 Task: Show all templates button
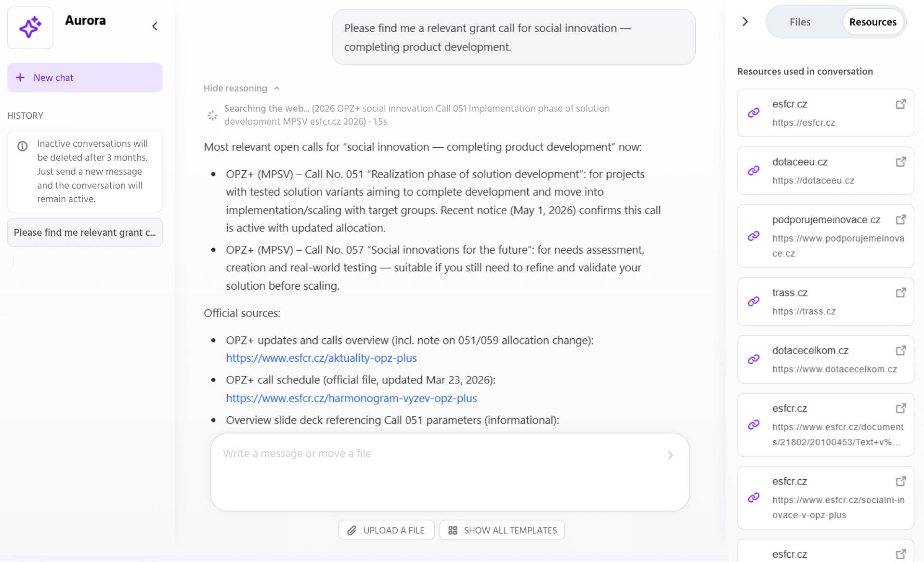point(502,530)
